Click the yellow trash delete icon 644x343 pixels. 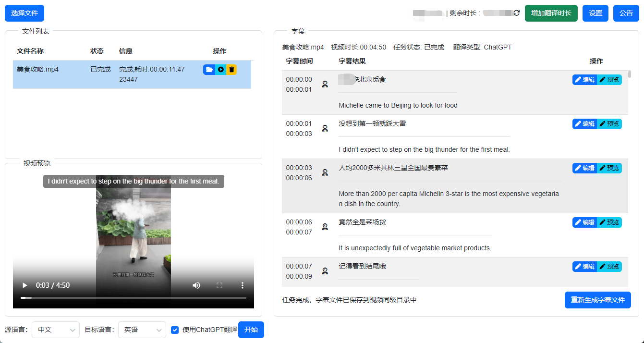(231, 70)
